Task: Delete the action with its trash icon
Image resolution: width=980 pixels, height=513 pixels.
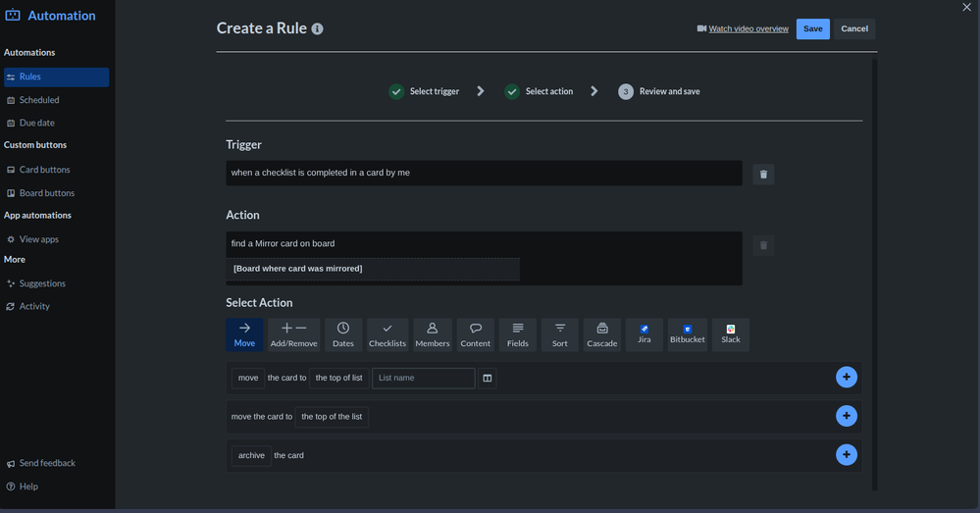Action: coord(763,245)
